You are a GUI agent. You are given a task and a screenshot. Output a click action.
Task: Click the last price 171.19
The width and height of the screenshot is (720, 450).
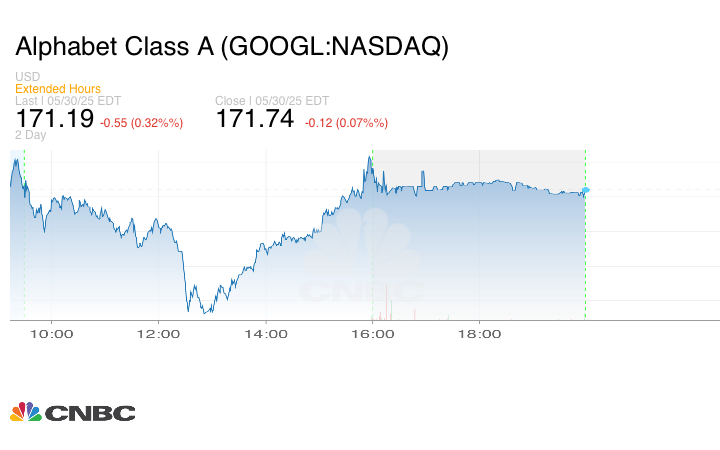[55, 119]
